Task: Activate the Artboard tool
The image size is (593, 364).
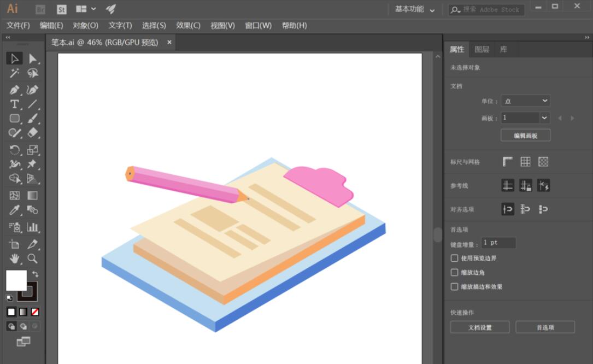Action: click(14, 244)
